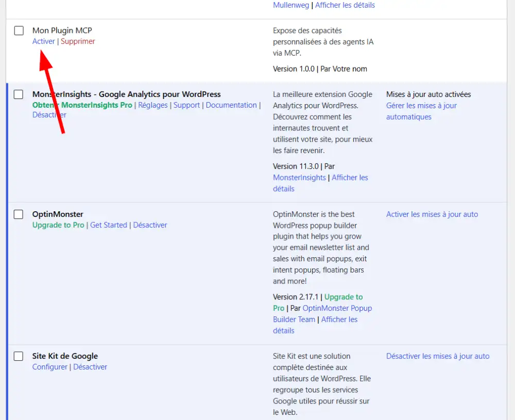Viewport: 515px width, 420px height.
Task: Click description starting "Site Kit est une solution"
Action: 322,384
